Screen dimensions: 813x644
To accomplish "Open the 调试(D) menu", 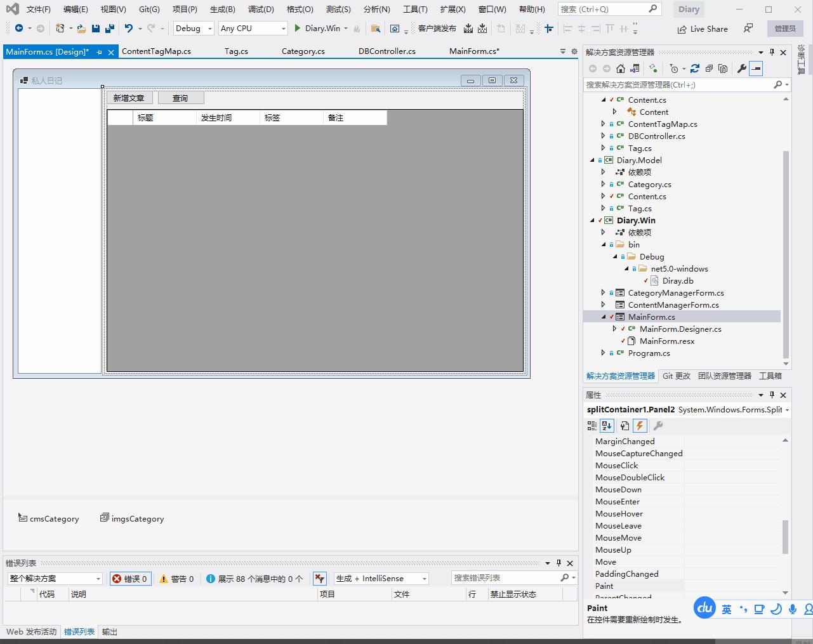I will coord(261,10).
